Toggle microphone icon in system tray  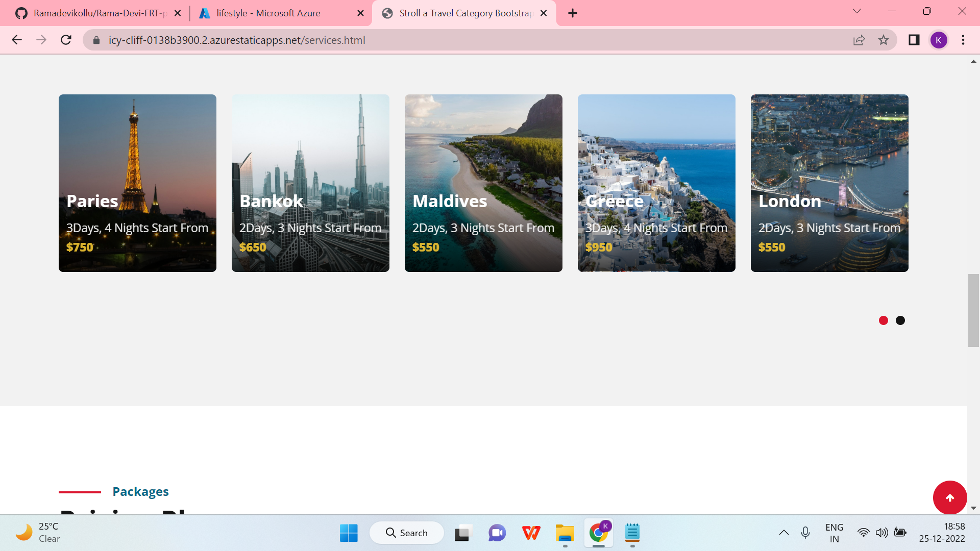pos(805,533)
